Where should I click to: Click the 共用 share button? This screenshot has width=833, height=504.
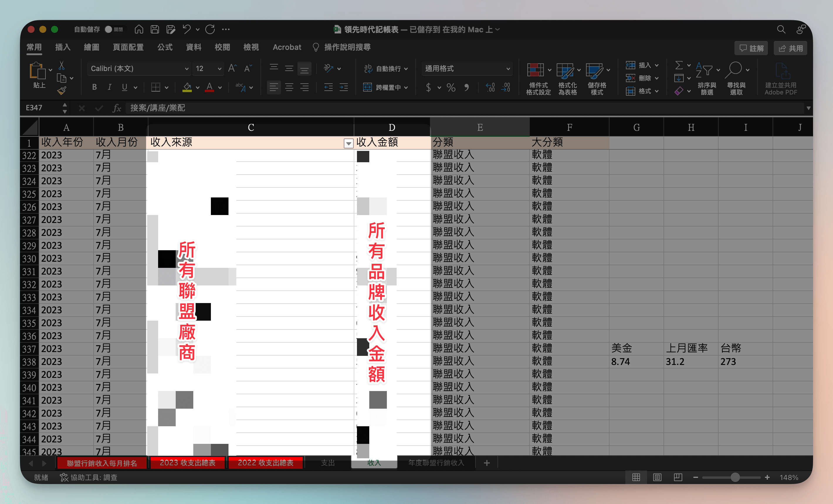pyautogui.click(x=790, y=48)
